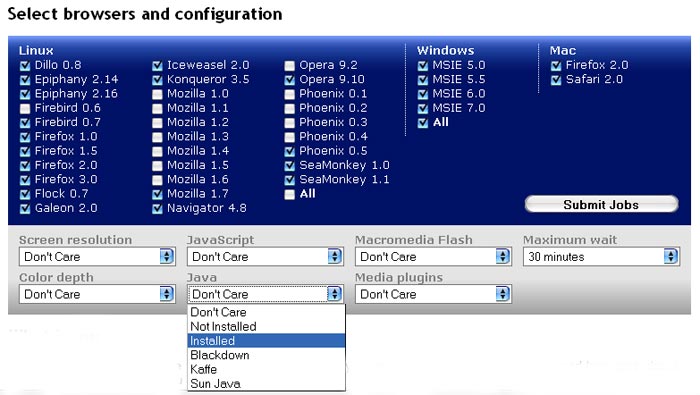Viewport: 700px width, 395px height.
Task: Toggle Konqueror 3.5 checkbox
Action: (157, 80)
